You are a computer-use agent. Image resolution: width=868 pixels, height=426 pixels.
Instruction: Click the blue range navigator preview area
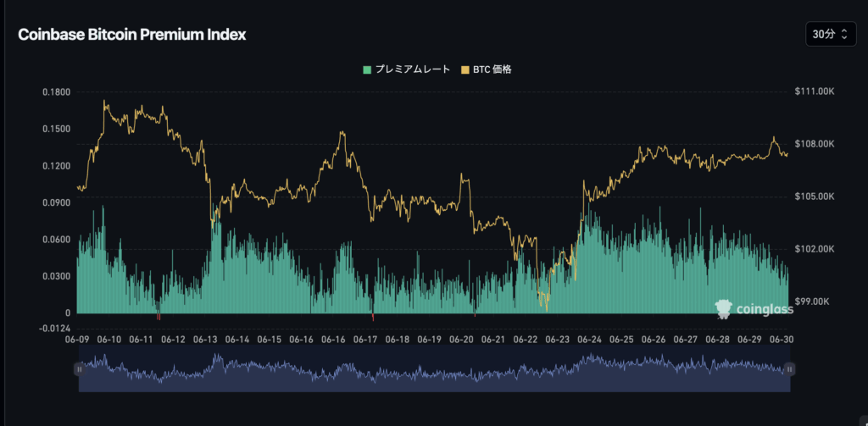[x=435, y=369]
